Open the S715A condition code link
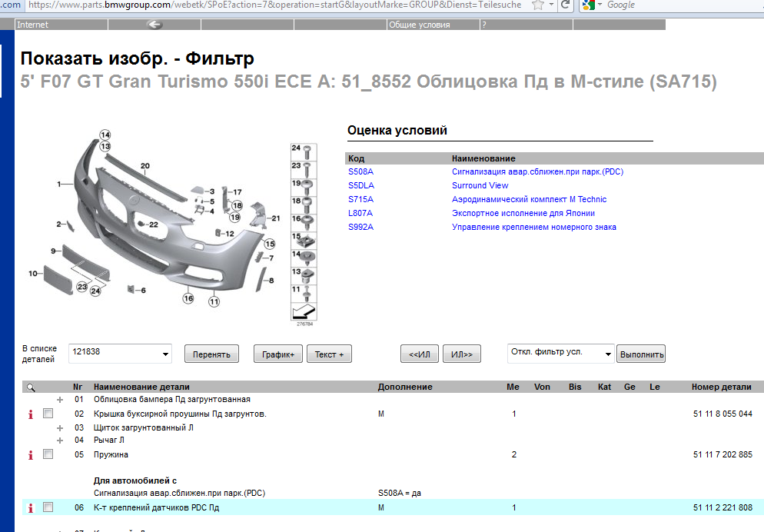Screen dimensions: 764x532 (361, 199)
